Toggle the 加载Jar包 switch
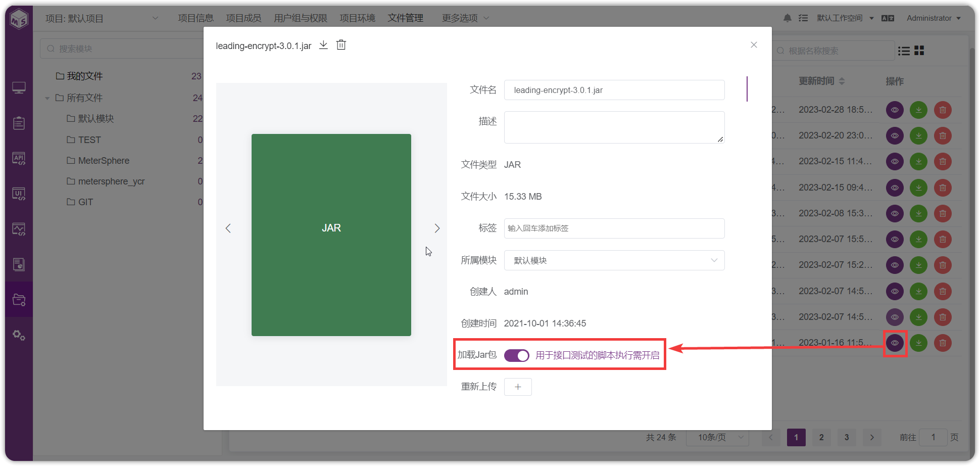Image resolution: width=980 pixels, height=466 pixels. point(516,355)
